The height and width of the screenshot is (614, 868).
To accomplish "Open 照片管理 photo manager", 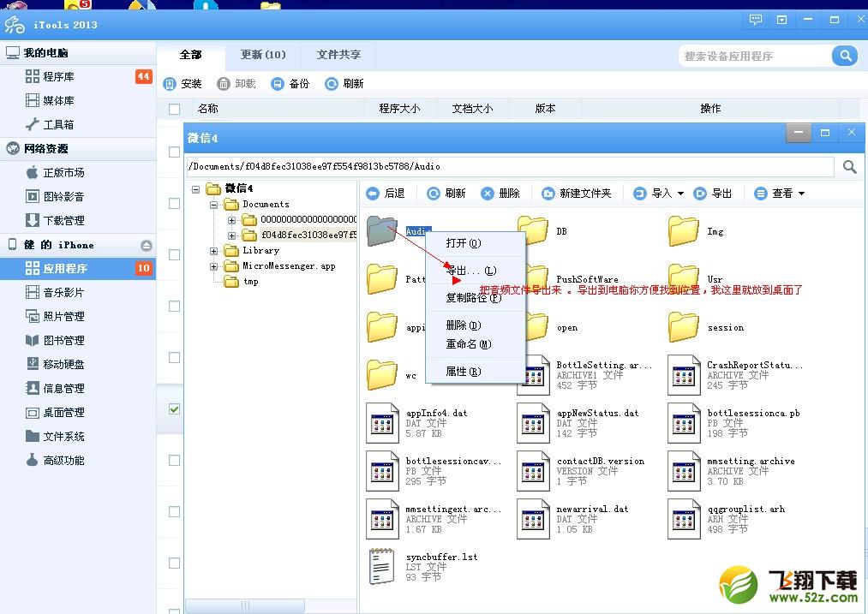I will (x=77, y=316).
